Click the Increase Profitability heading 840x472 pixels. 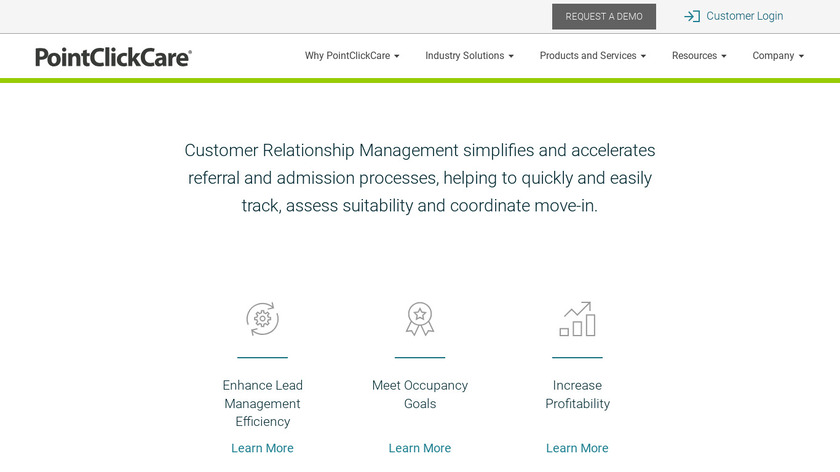pyautogui.click(x=578, y=394)
